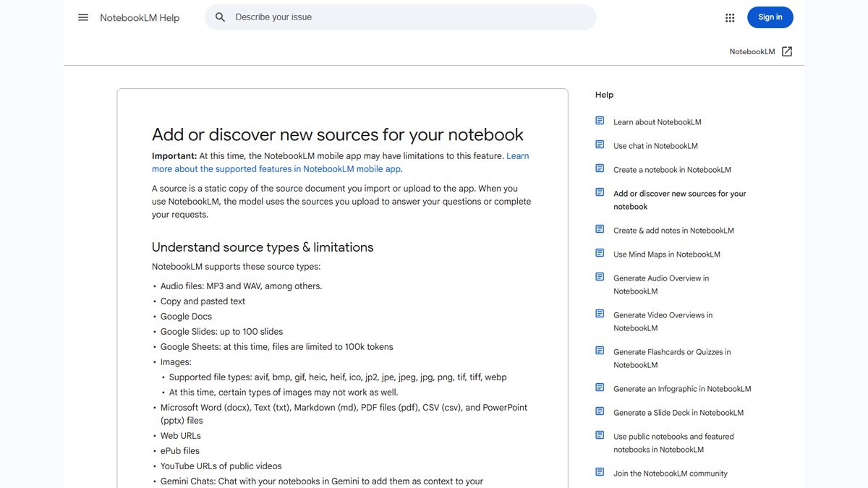
Task: Click the Supported file types image list
Action: [338, 377]
